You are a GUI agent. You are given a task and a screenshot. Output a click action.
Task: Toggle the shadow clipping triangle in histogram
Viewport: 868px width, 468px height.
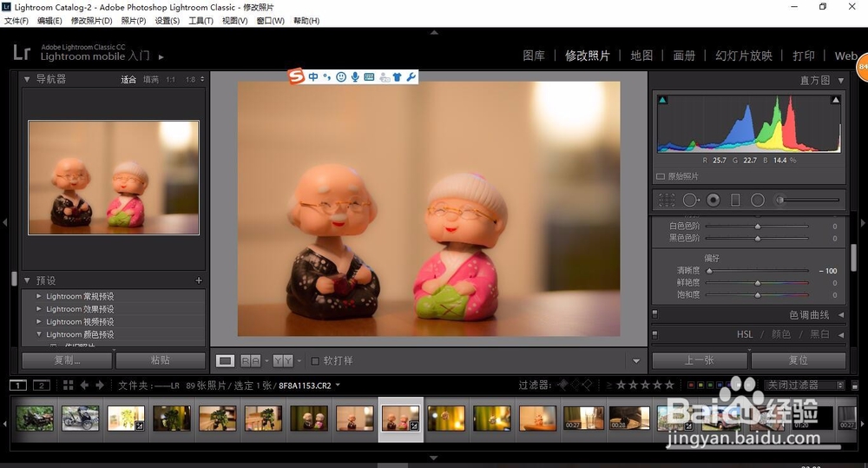(x=662, y=100)
